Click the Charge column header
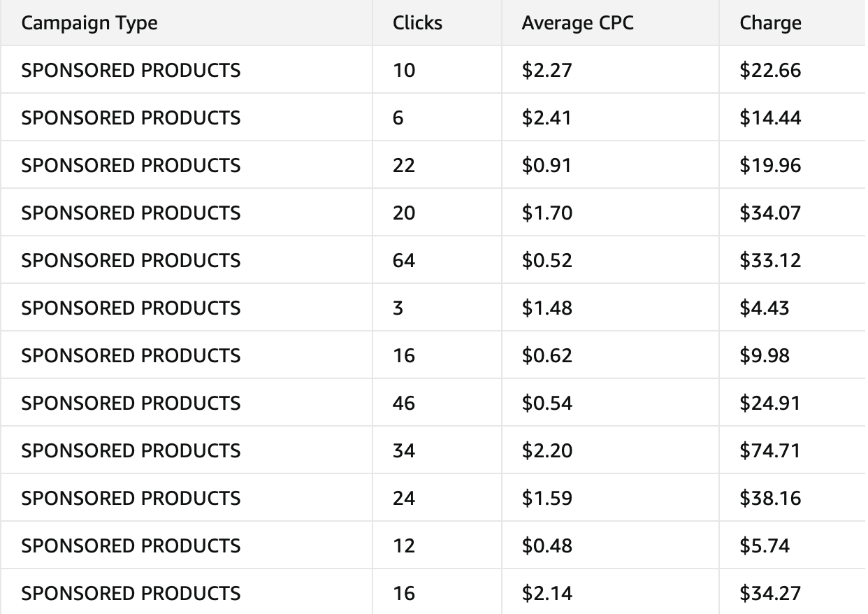The width and height of the screenshot is (868, 614). coord(770,23)
